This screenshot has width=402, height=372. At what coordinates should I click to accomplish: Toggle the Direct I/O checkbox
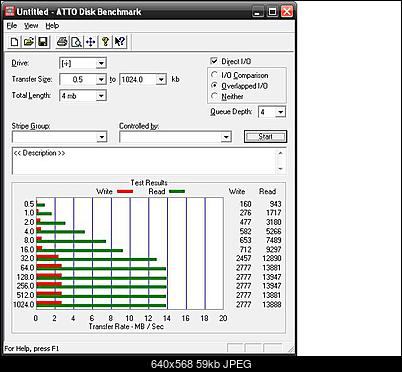pyautogui.click(x=214, y=61)
